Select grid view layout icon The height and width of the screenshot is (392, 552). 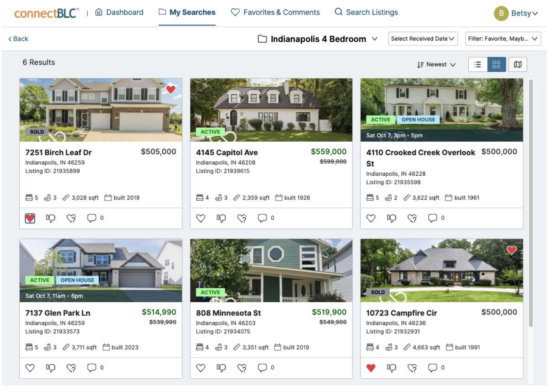click(x=496, y=64)
